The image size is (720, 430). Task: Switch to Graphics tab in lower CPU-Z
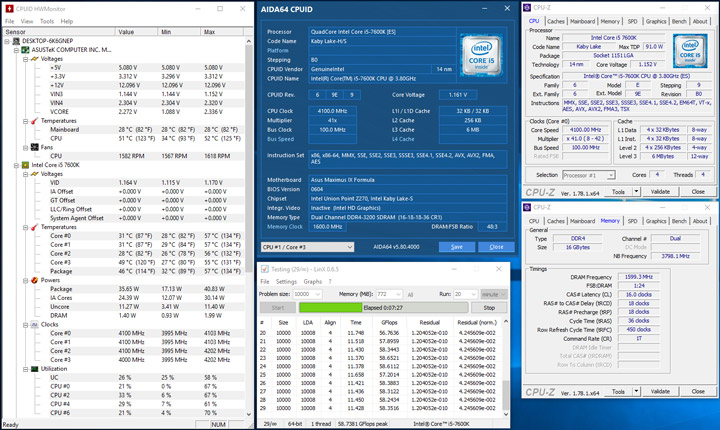coord(656,221)
